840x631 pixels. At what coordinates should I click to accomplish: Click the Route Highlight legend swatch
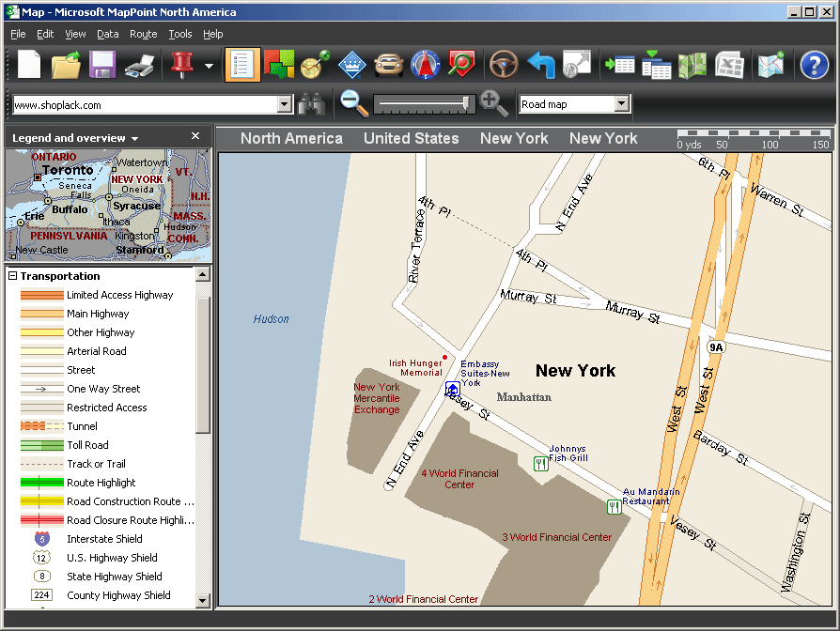click(41, 483)
